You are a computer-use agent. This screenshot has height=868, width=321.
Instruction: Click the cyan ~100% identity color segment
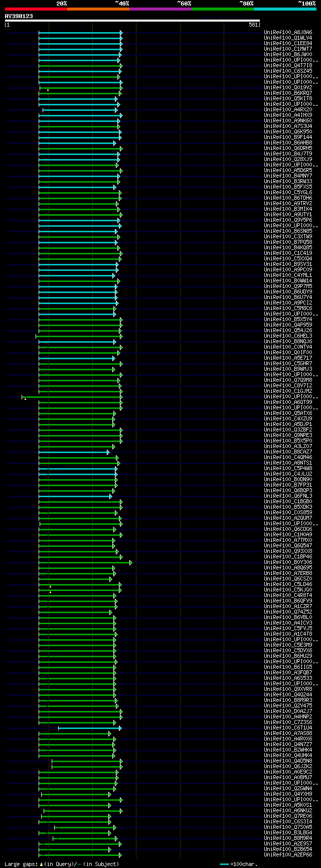(285, 9)
